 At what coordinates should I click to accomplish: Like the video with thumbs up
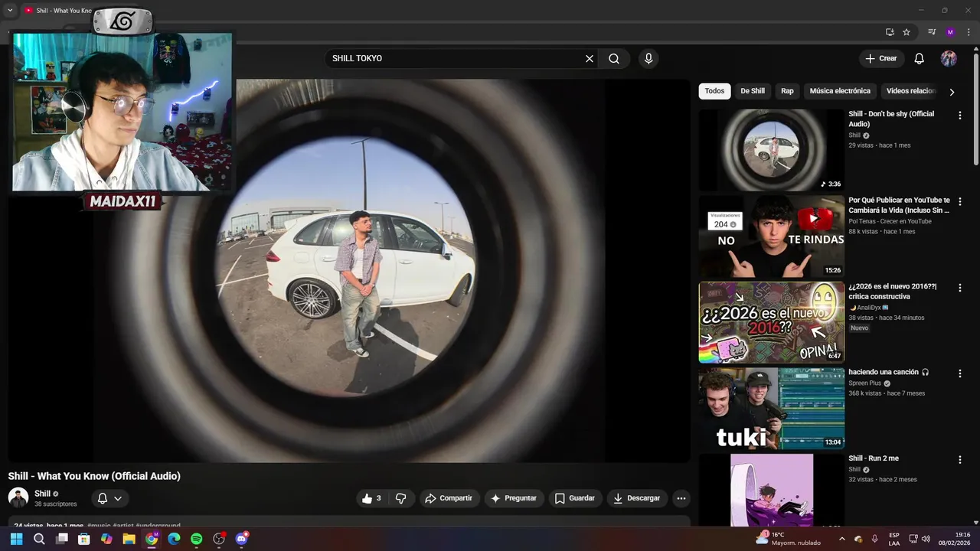point(372,498)
